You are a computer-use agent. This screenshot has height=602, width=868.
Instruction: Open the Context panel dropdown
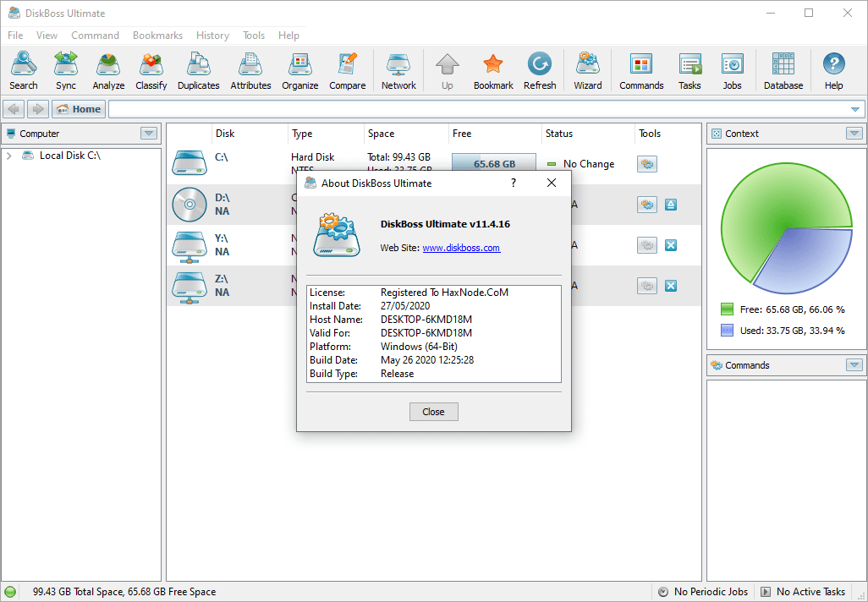[x=854, y=134]
